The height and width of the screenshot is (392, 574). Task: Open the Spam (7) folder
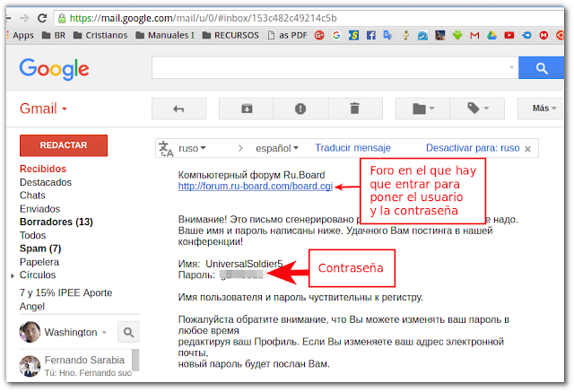(x=40, y=248)
